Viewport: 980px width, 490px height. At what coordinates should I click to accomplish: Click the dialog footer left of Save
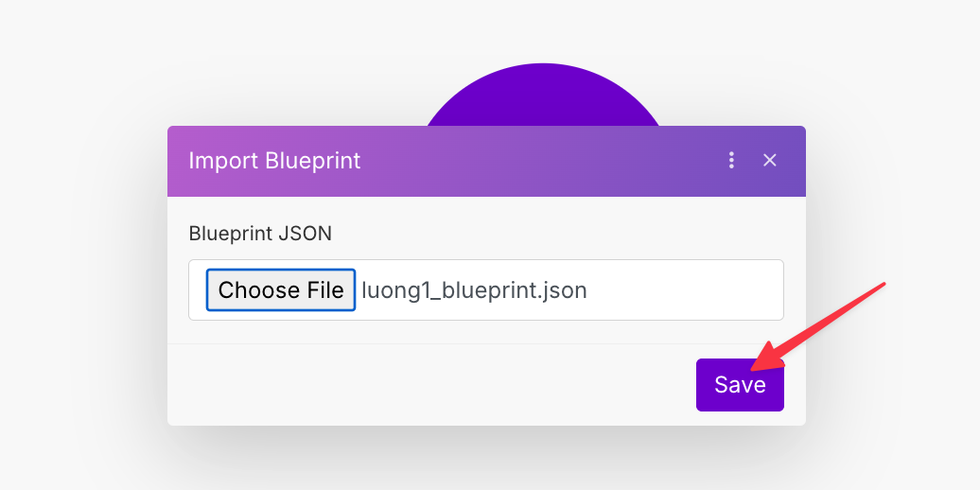point(426,385)
